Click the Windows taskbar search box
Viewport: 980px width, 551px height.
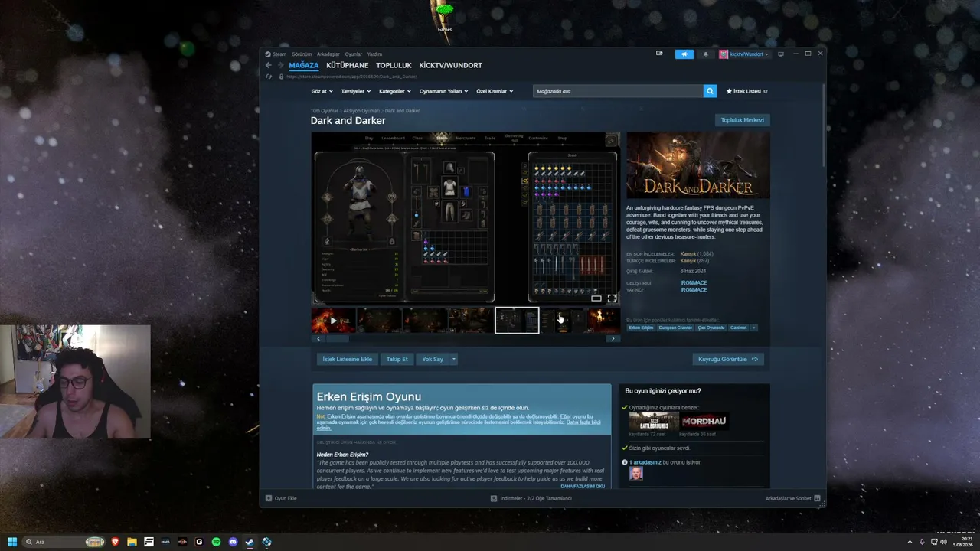coord(64,542)
